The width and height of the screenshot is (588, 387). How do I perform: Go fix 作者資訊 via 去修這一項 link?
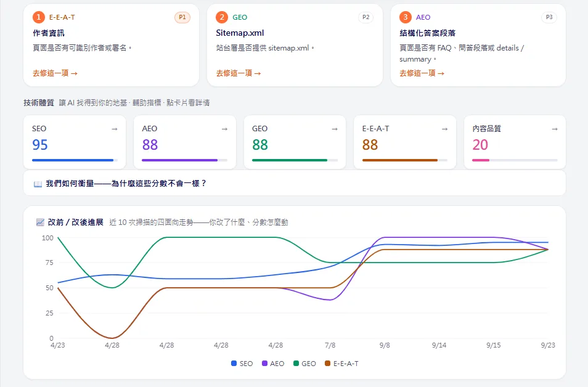[55, 73]
